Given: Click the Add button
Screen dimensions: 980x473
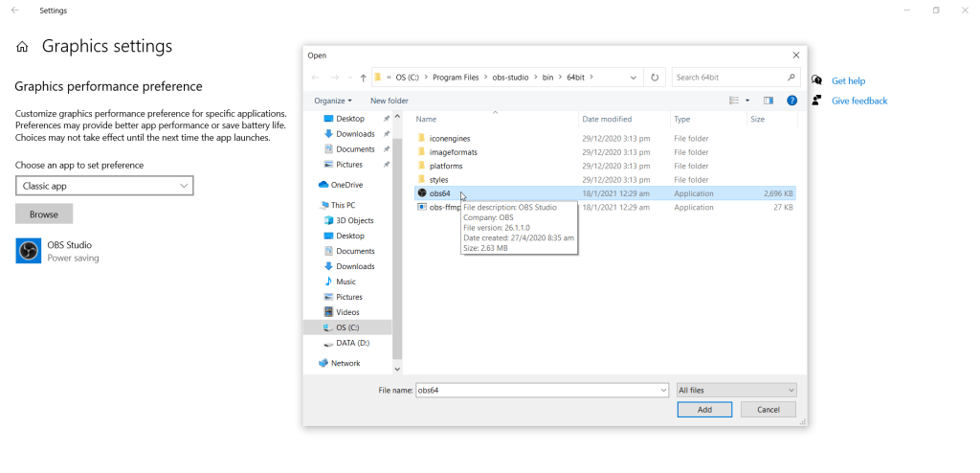Looking at the screenshot, I should pyautogui.click(x=704, y=410).
